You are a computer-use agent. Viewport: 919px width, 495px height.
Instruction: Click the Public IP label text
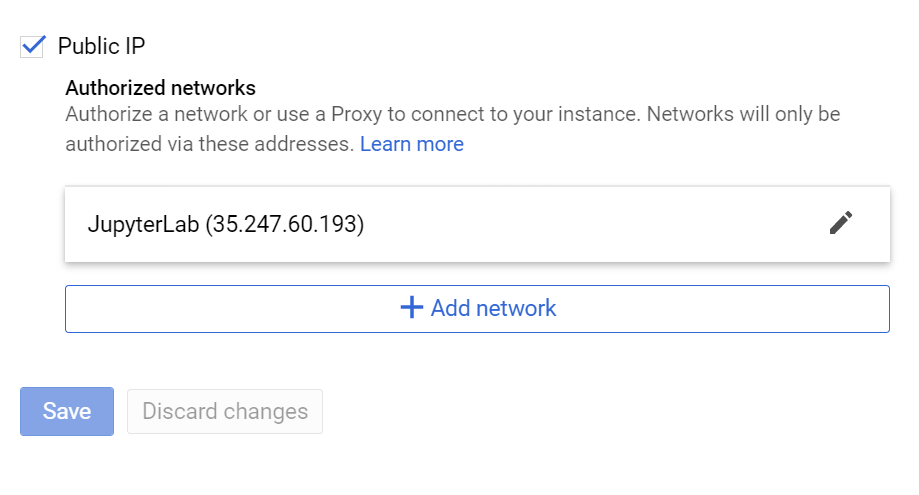(x=101, y=46)
